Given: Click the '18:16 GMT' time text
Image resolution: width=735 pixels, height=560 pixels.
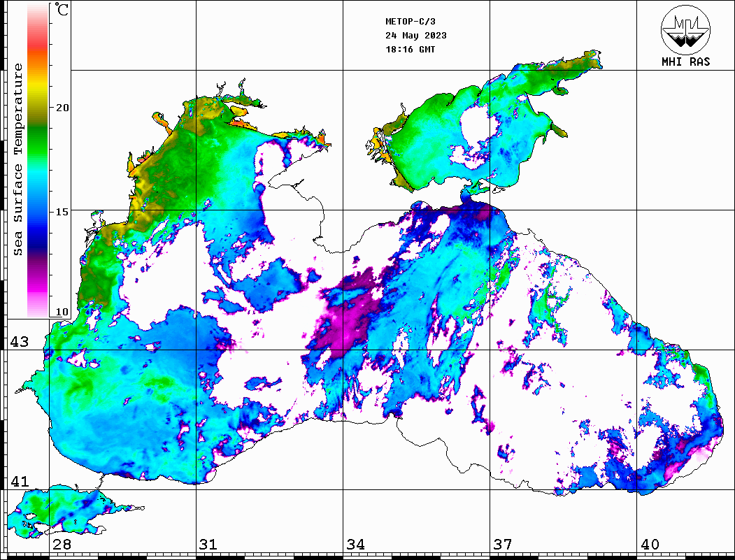Looking at the screenshot, I should click(x=411, y=49).
